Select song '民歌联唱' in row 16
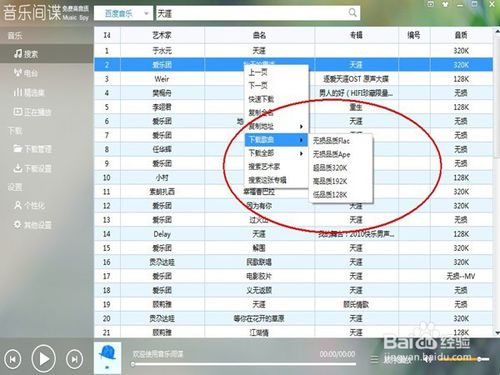The image size is (500, 375). pos(259,262)
